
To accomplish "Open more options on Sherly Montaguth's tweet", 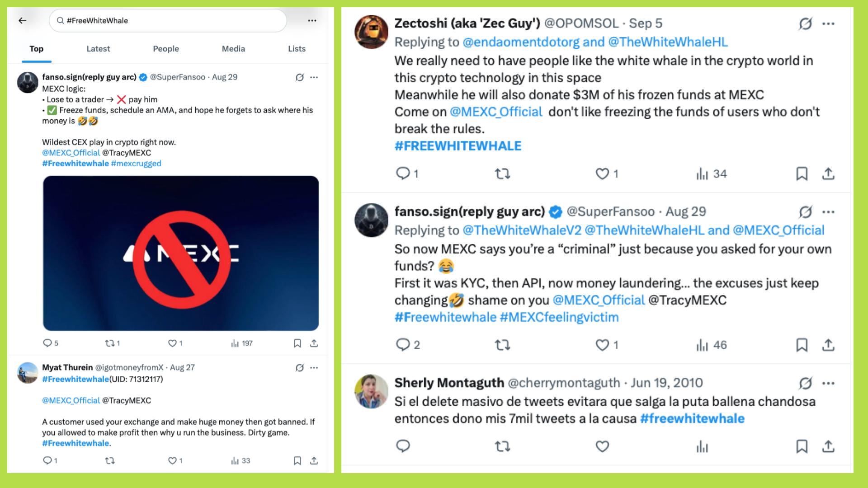I will click(x=828, y=383).
